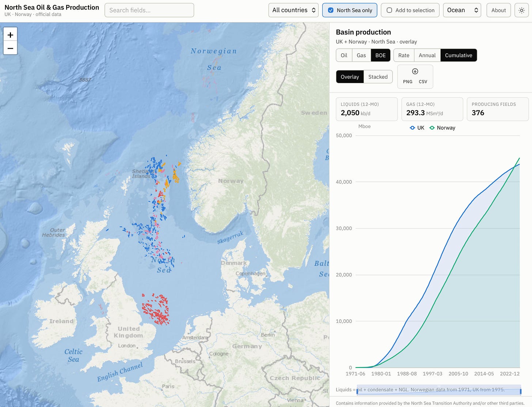This screenshot has width=532, height=407.
Task: Click the North Sea Oil & Gas Production title
Action: click(x=52, y=7)
